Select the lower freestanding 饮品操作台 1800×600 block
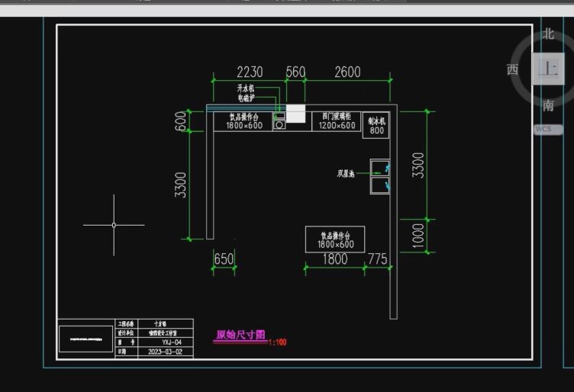This screenshot has height=392, width=574. coord(335,239)
